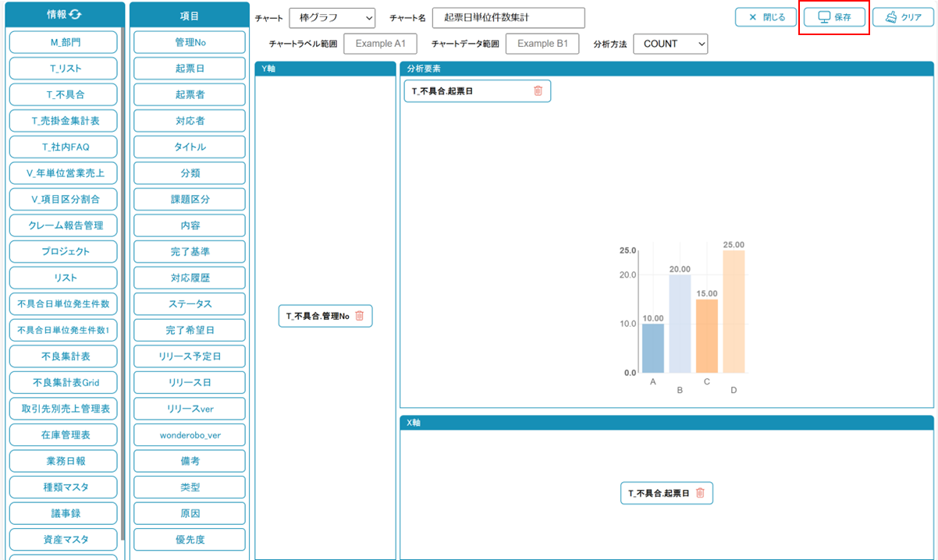
Task: Select 在庫管理表 in the 情報 list
Action: [63, 434]
